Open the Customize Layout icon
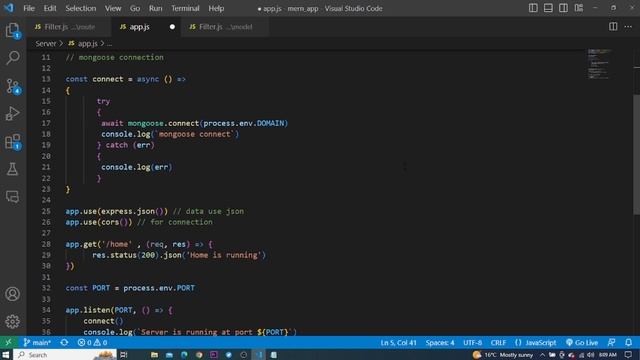Image resolution: width=640 pixels, height=360 pixels. pyautogui.click(x=579, y=8)
